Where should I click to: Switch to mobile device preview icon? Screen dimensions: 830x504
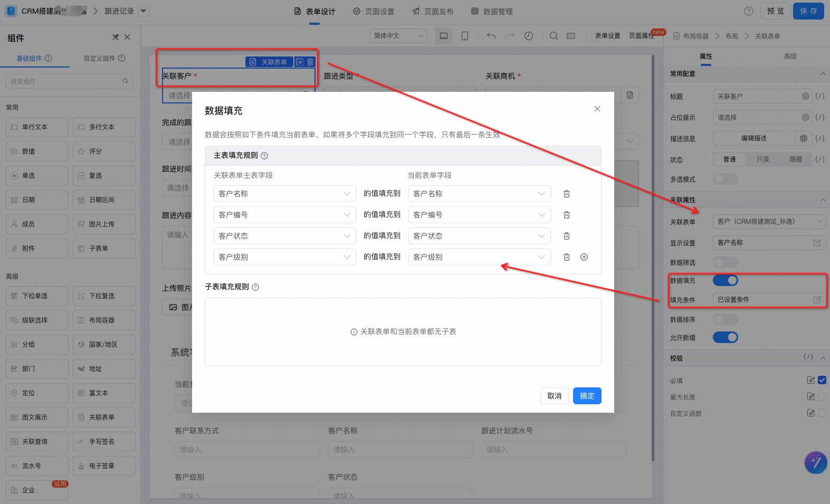tap(465, 36)
